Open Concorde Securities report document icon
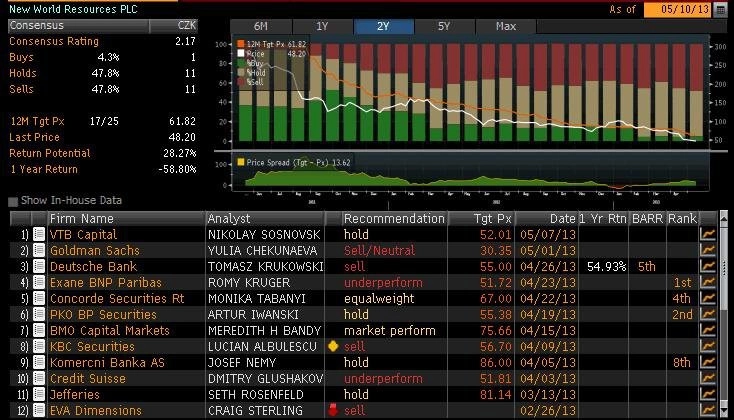Screen dimensions: 734x420 point(39,298)
